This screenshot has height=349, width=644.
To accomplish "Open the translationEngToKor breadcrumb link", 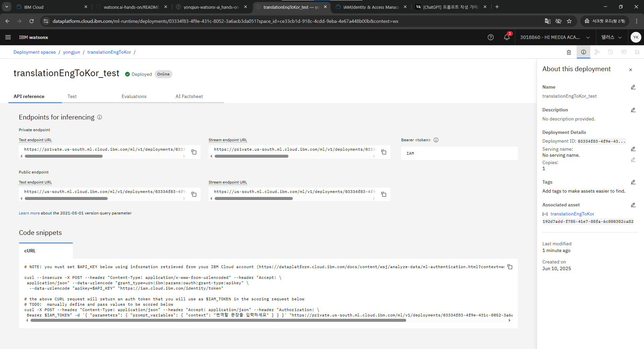I will tap(109, 52).
